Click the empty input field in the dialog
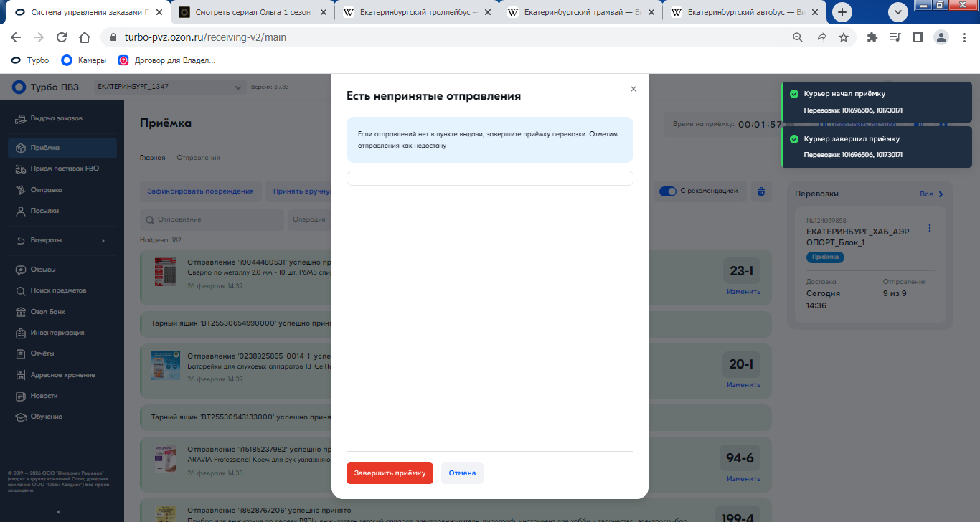Screen dimensions: 980x522 (x=490, y=178)
